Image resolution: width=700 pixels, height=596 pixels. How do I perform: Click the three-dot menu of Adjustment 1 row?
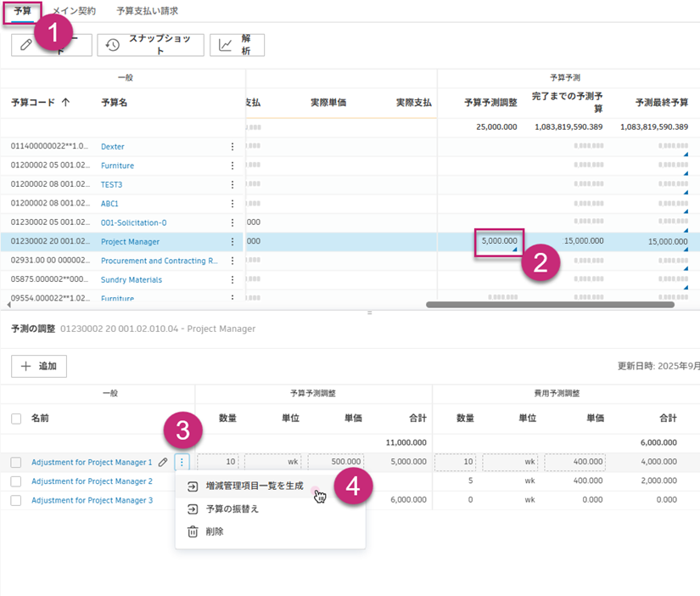[182, 462]
